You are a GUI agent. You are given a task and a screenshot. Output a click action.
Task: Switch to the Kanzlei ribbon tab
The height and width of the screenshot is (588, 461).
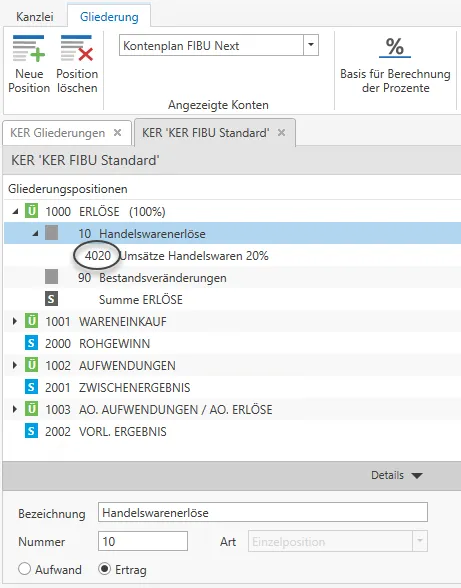[x=35, y=17]
